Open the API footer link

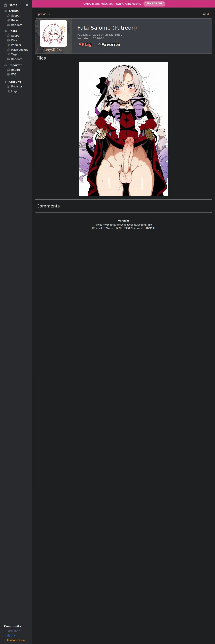pyautogui.click(x=119, y=228)
